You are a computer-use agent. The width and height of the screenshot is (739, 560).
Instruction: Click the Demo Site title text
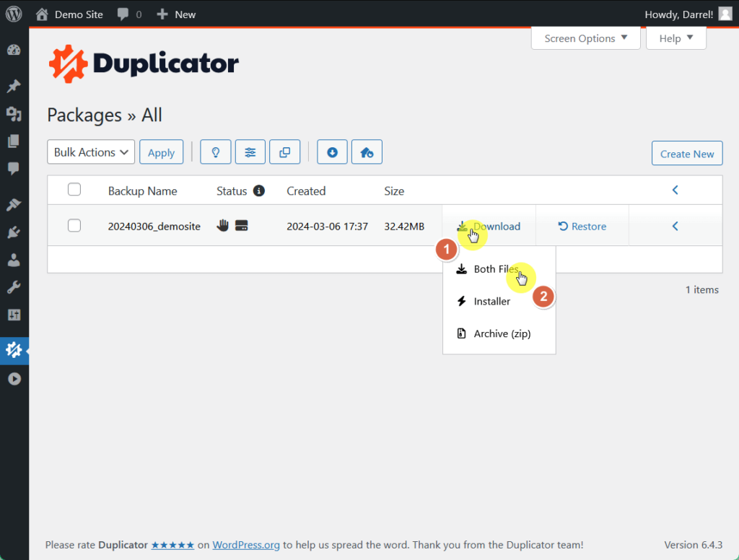79,14
